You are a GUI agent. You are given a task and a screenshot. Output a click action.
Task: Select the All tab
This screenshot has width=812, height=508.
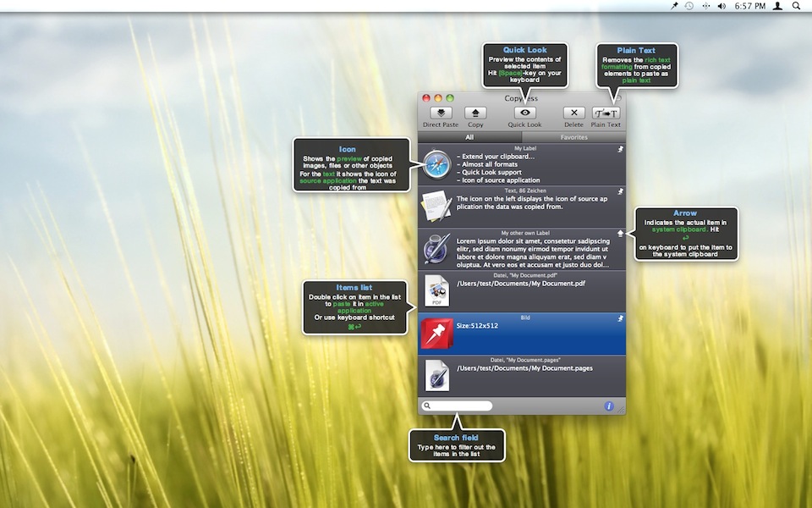(469, 137)
